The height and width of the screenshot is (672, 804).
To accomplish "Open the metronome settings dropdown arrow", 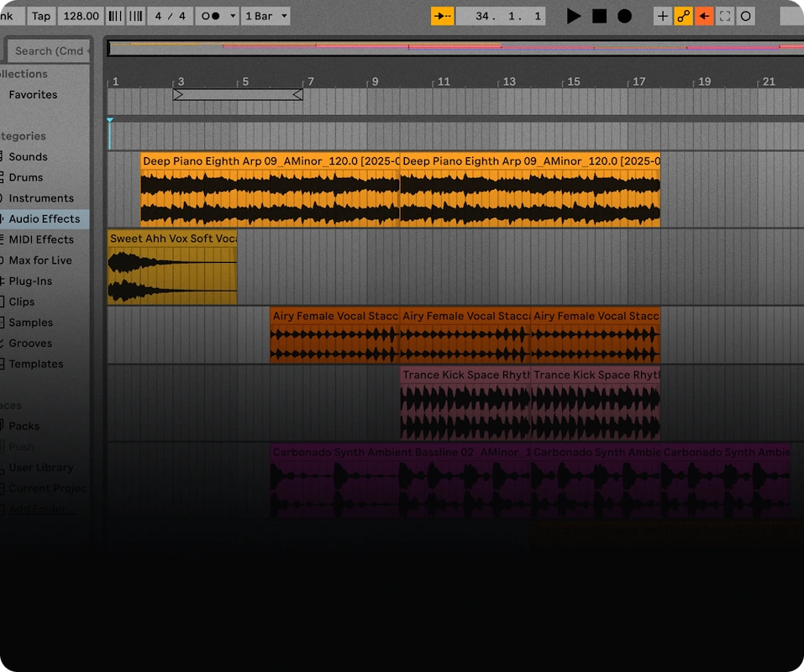I will click(233, 15).
